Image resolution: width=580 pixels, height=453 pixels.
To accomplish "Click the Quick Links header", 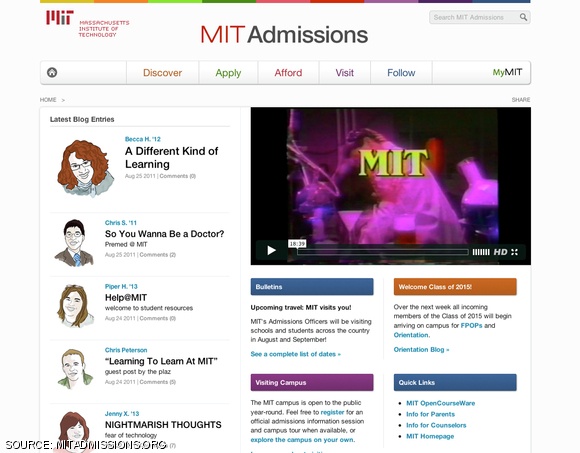I will [x=455, y=382].
